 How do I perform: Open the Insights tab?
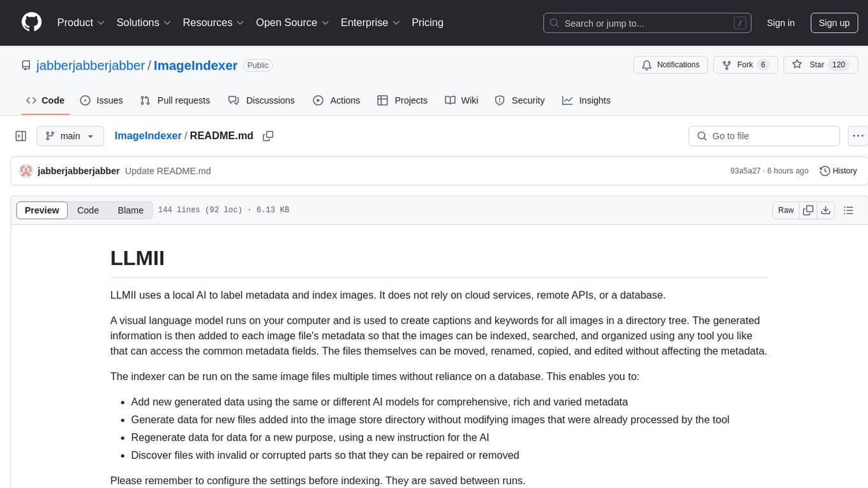coord(586,100)
